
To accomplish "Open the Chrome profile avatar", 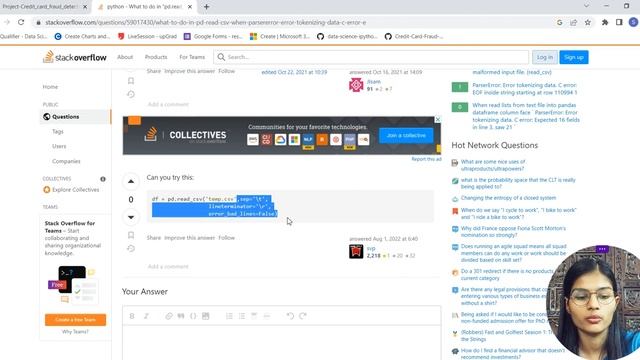I will (x=633, y=22).
